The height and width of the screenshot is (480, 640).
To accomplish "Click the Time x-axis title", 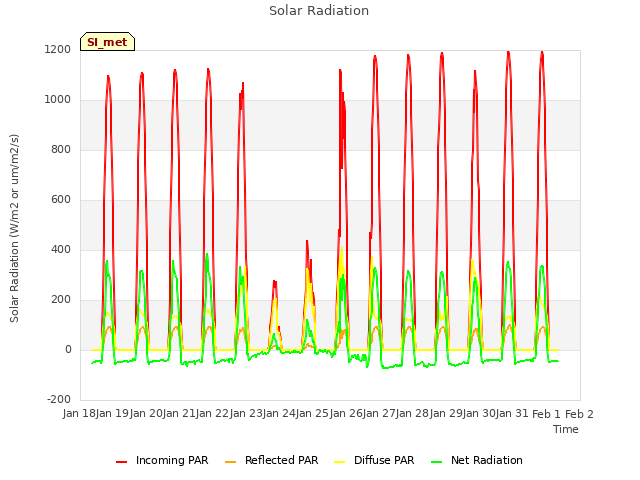I will tap(566, 429).
